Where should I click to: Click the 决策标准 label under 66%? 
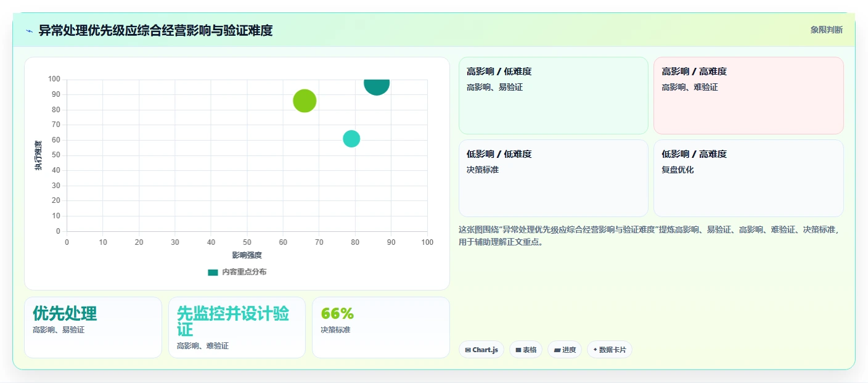click(335, 330)
